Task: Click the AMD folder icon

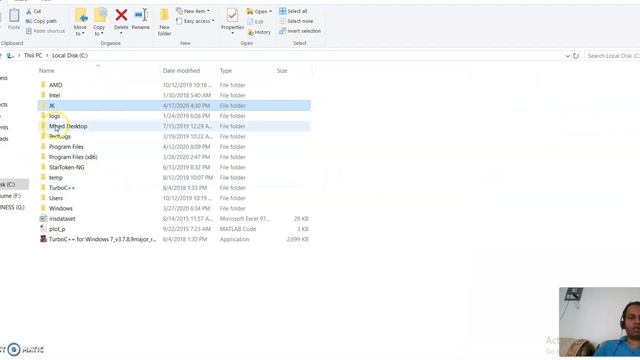Action: (43, 84)
